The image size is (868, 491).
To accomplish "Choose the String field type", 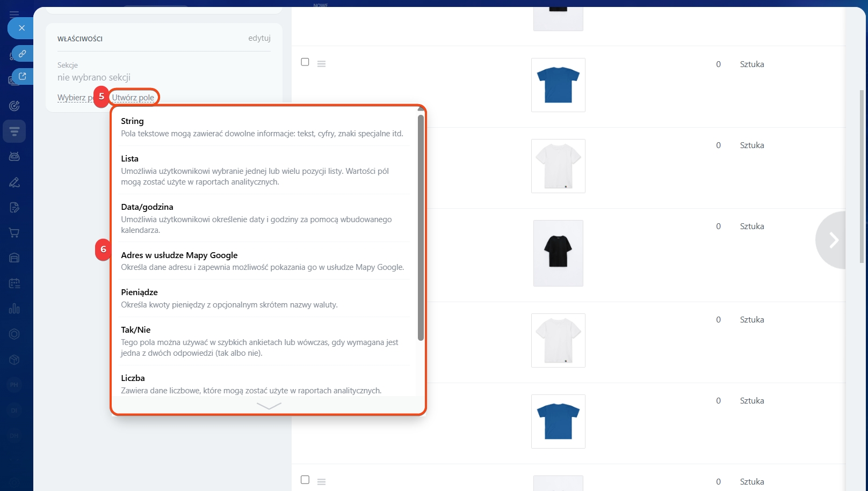I will pyautogui.click(x=264, y=127).
